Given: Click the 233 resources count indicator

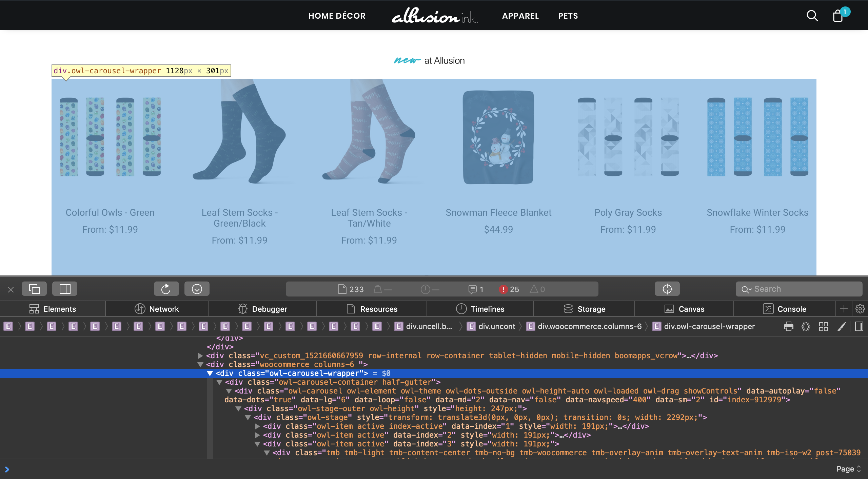Looking at the screenshot, I should click(351, 289).
